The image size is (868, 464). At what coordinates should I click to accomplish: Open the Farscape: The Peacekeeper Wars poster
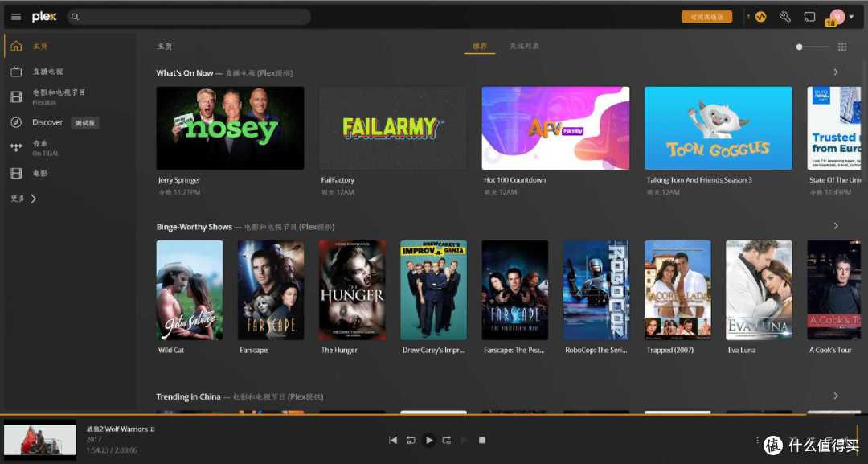click(515, 290)
